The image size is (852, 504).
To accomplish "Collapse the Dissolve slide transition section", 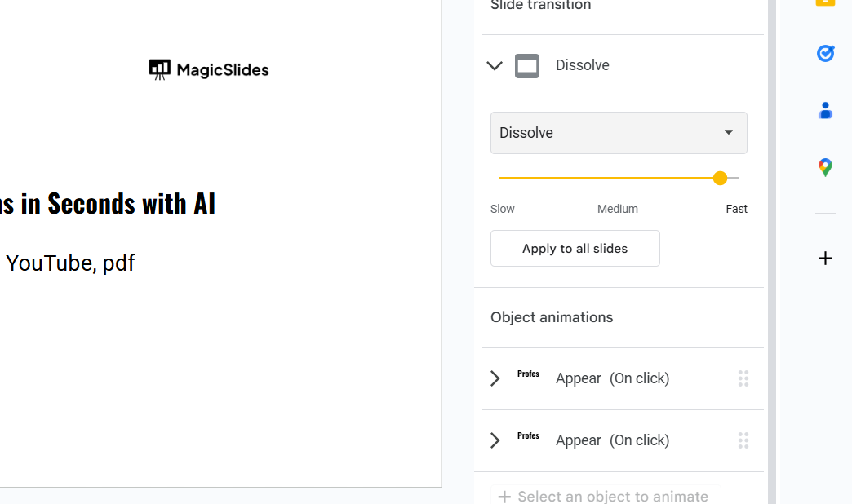I will pyautogui.click(x=495, y=66).
